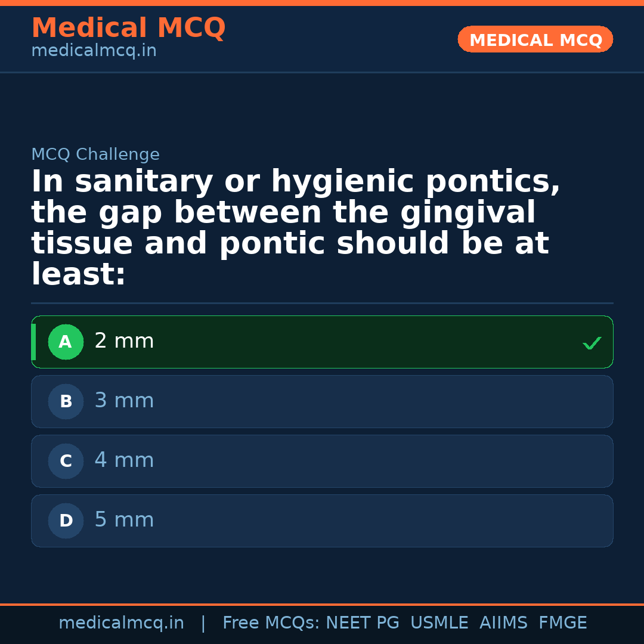Image resolution: width=644 pixels, height=644 pixels.
Task: Click the C option circle
Action: click(66, 462)
